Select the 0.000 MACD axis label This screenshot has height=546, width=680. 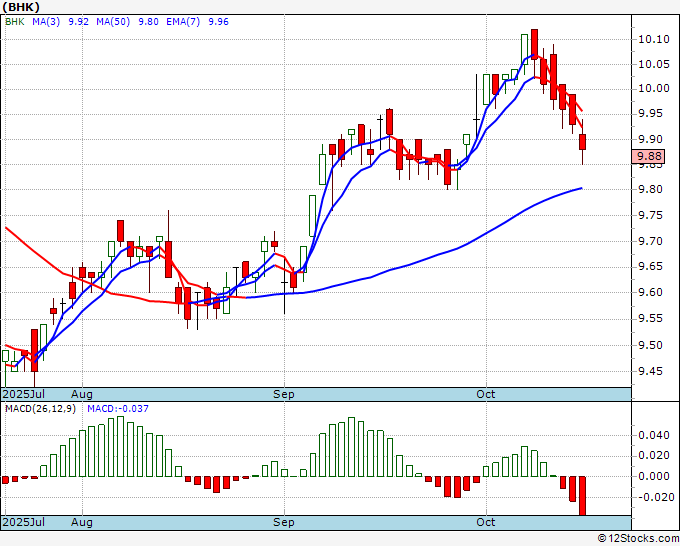point(654,476)
